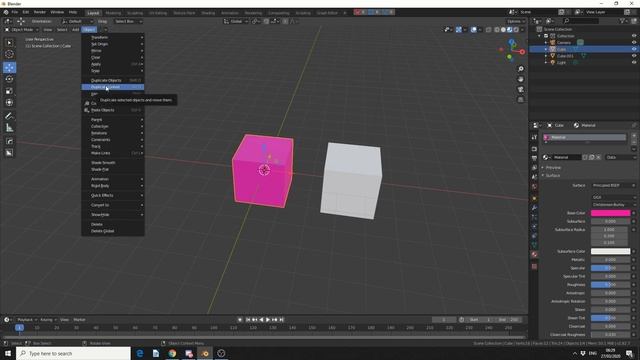Image resolution: width=640 pixels, height=360 pixels.
Task: Open the File menu
Action: click(x=14, y=12)
